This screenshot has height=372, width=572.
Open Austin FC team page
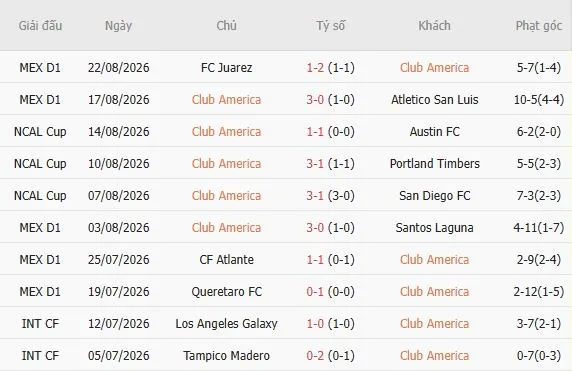[434, 132]
